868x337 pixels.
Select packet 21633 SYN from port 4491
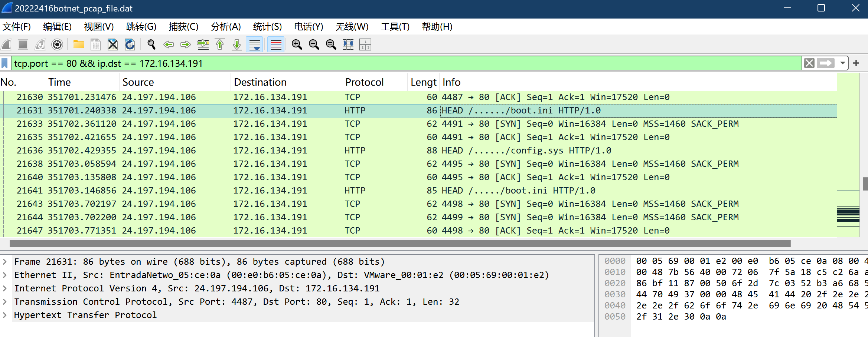[418, 124]
